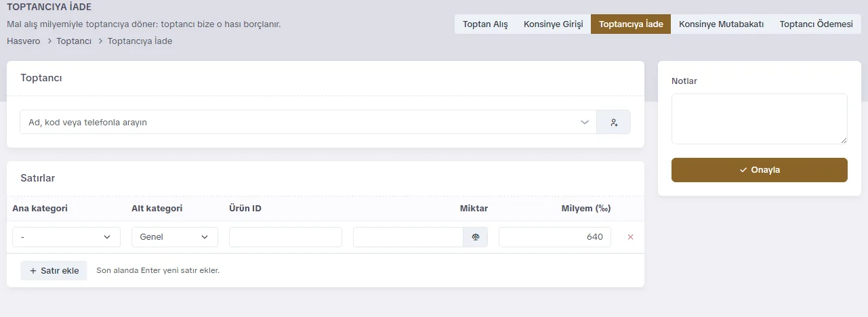Viewport: 868px width, 317px height.
Task: Switch to the Konsinye Girişi tab
Action: pos(553,24)
